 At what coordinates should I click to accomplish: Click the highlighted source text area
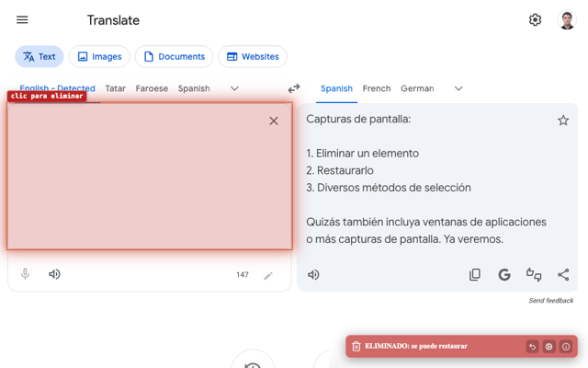click(x=149, y=176)
